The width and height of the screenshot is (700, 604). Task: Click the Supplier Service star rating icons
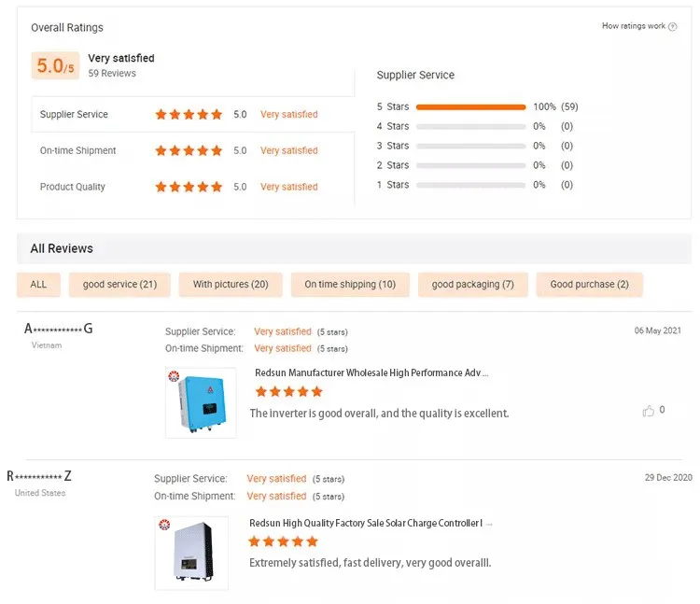189,115
